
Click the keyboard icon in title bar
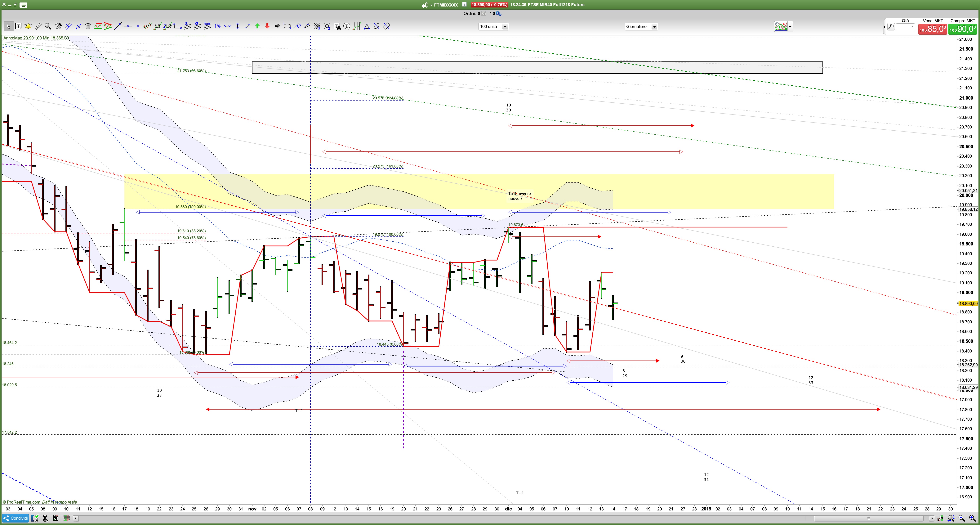[23, 5]
